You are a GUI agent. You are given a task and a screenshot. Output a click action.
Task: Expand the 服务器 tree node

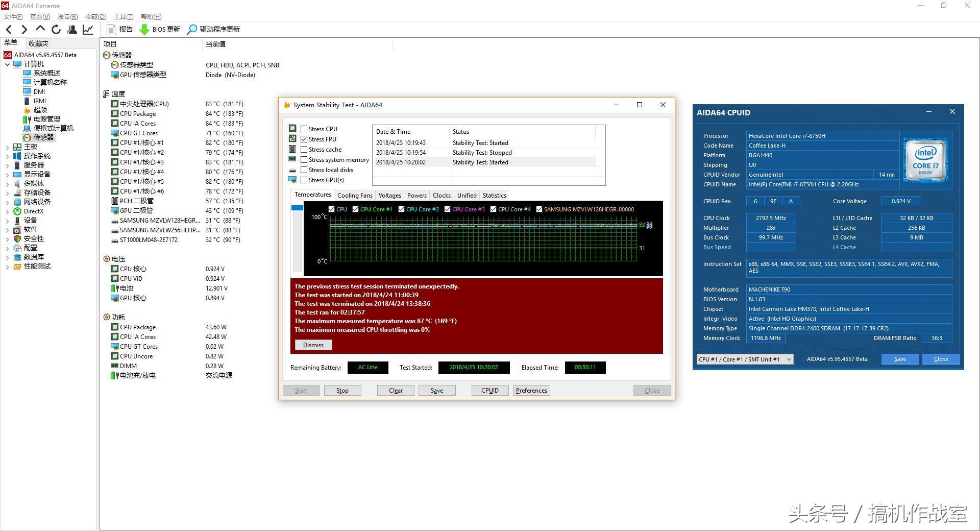click(x=7, y=165)
